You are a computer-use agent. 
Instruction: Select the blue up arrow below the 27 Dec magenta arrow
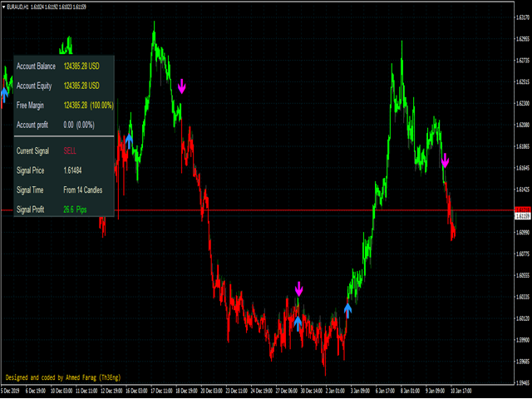[x=298, y=323]
